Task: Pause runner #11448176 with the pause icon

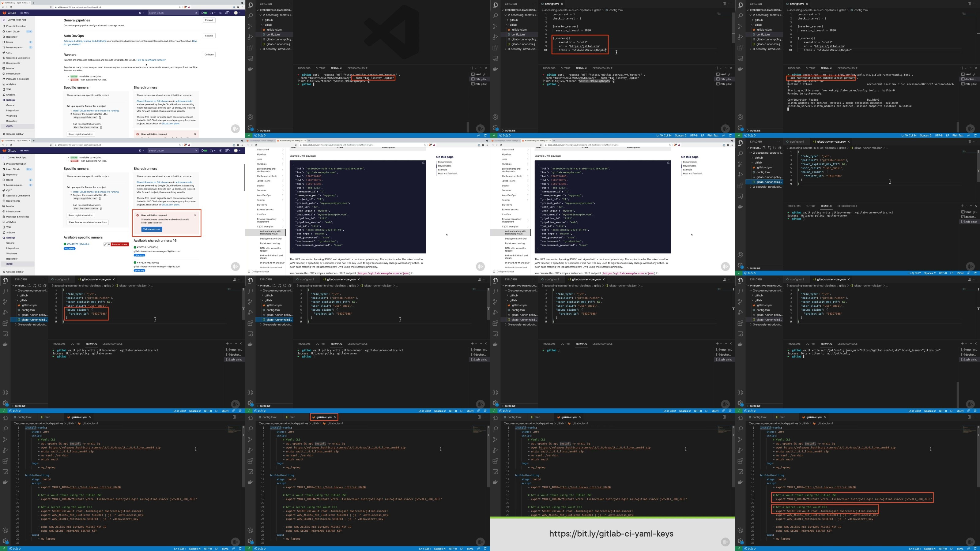Action: coord(109,245)
